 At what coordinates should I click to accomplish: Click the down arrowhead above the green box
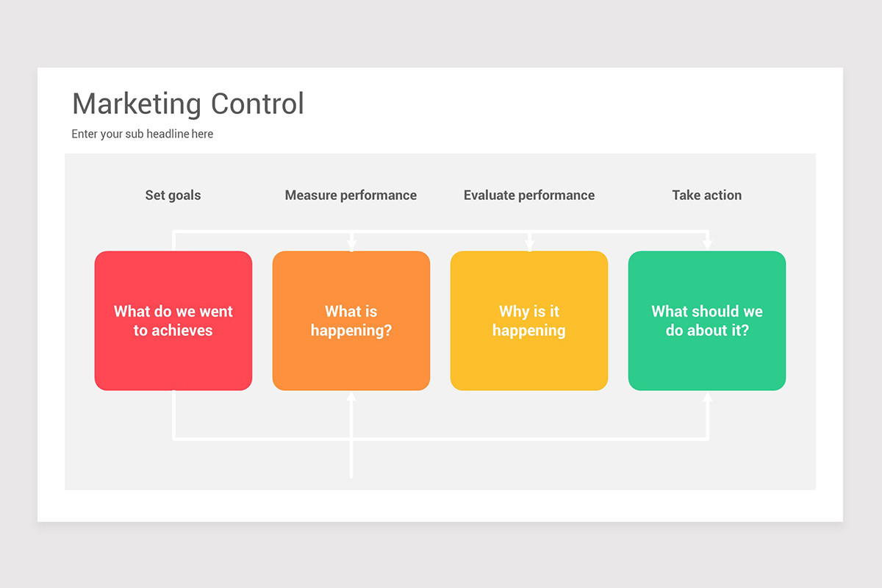point(707,246)
